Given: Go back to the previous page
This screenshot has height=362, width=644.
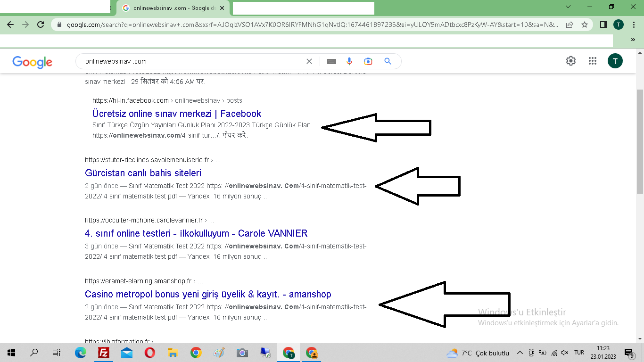Looking at the screenshot, I should [x=10, y=25].
